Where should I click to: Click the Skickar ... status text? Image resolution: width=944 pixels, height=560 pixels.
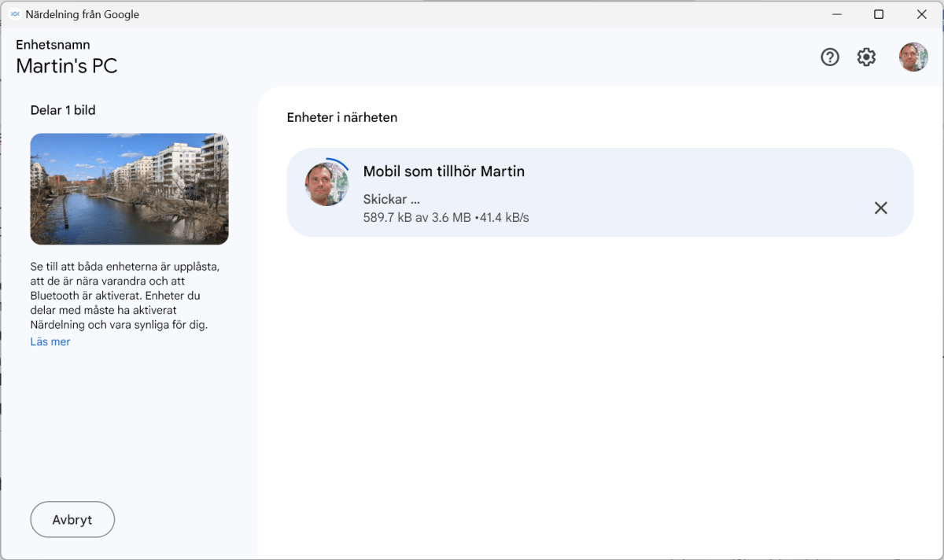pyautogui.click(x=392, y=199)
